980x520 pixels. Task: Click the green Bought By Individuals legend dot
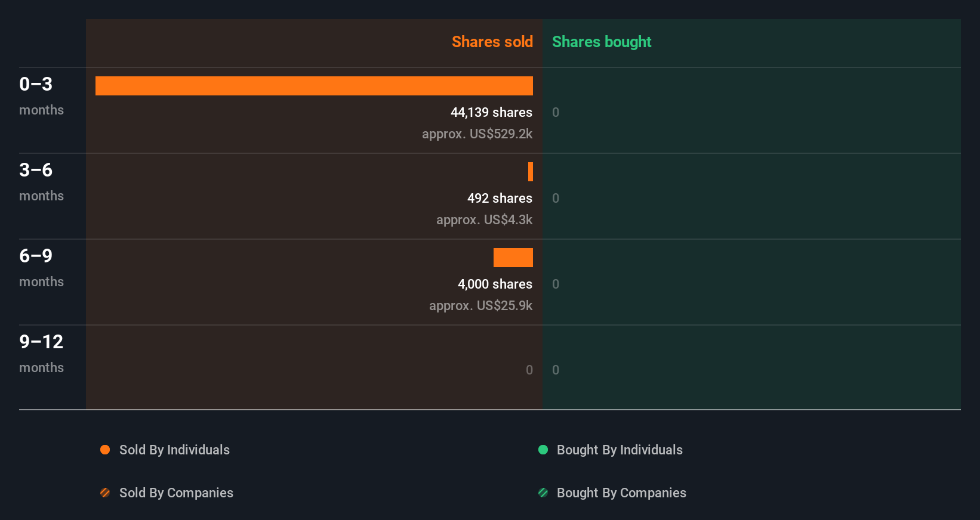coord(543,450)
